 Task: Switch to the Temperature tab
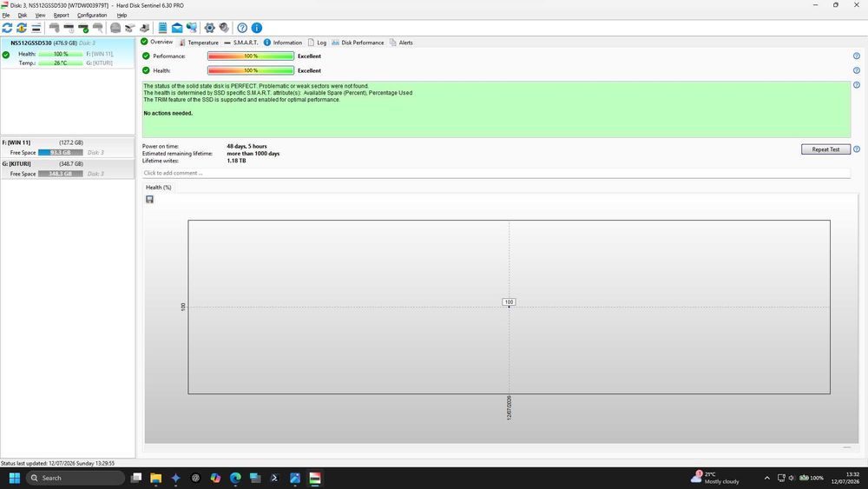(x=199, y=42)
